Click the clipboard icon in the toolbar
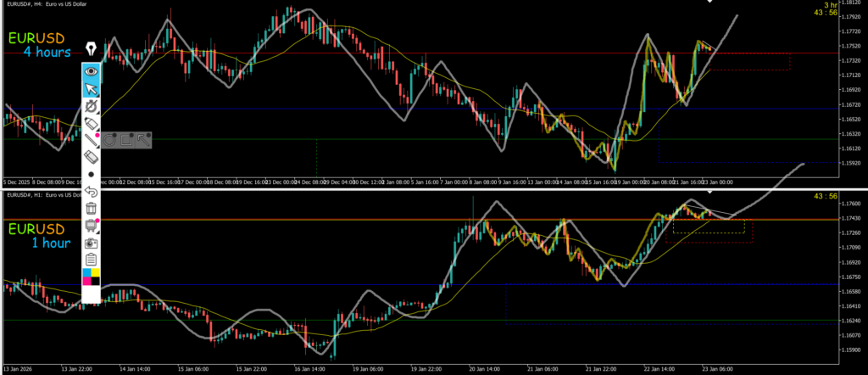 click(x=92, y=260)
